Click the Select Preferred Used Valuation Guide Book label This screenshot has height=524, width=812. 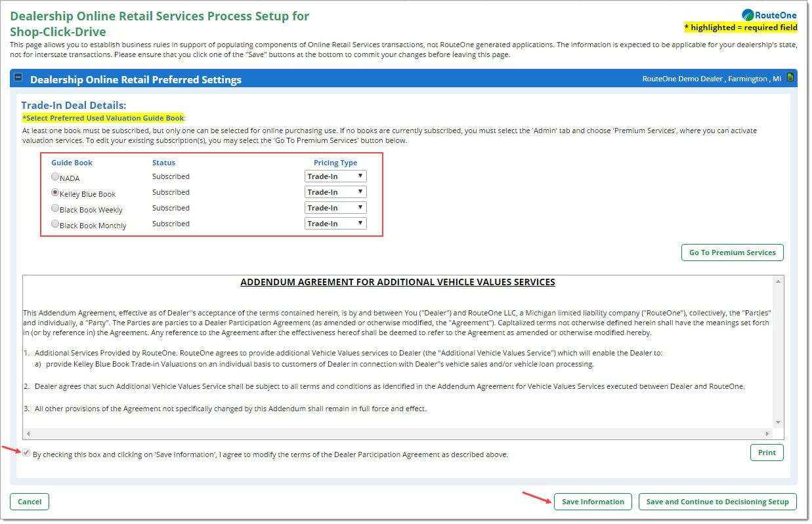tap(104, 118)
